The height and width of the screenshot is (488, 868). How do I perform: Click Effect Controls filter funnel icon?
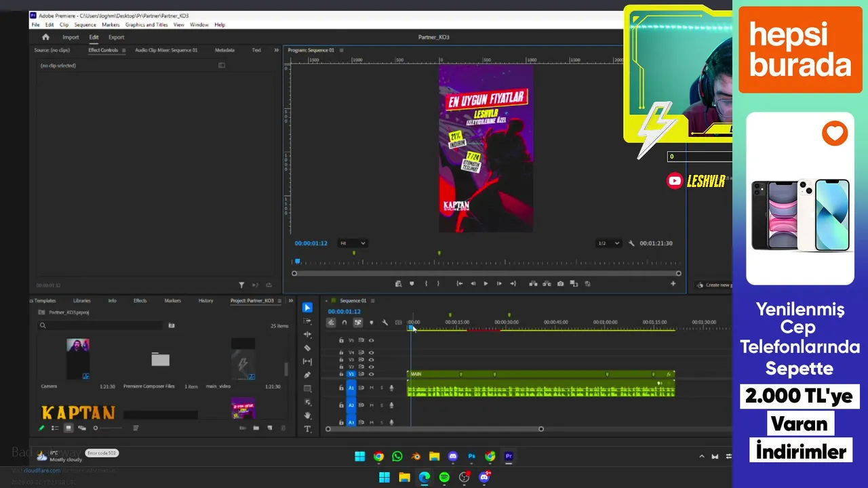click(x=241, y=285)
